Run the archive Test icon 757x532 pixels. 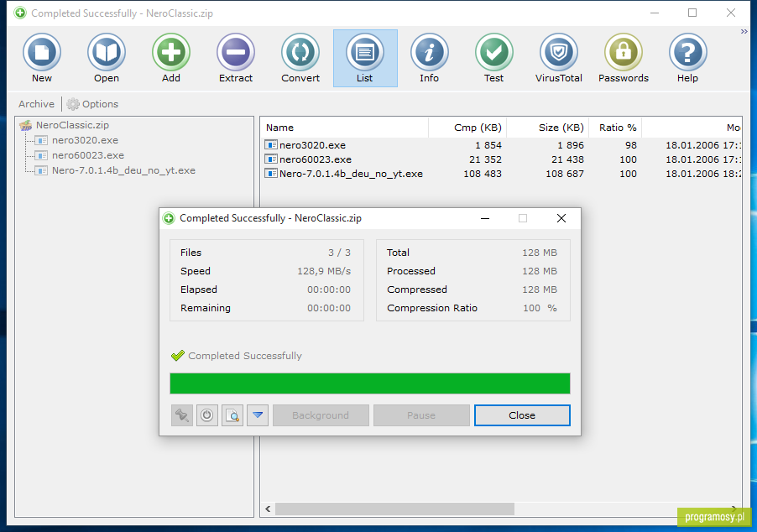click(x=493, y=52)
